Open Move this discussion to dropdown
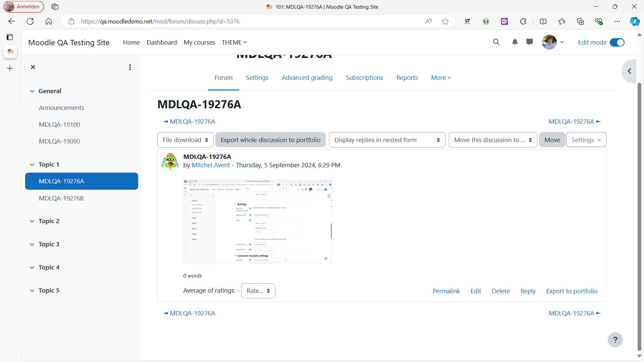This screenshot has height=362, width=644. 493,140
